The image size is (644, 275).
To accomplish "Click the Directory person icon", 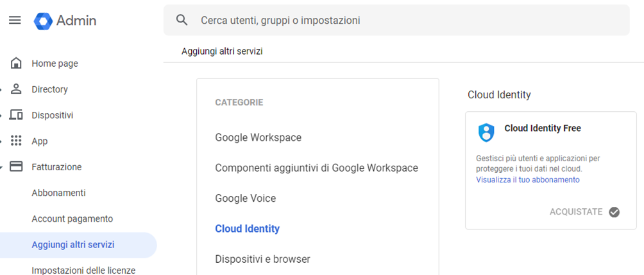I will click(x=16, y=89).
